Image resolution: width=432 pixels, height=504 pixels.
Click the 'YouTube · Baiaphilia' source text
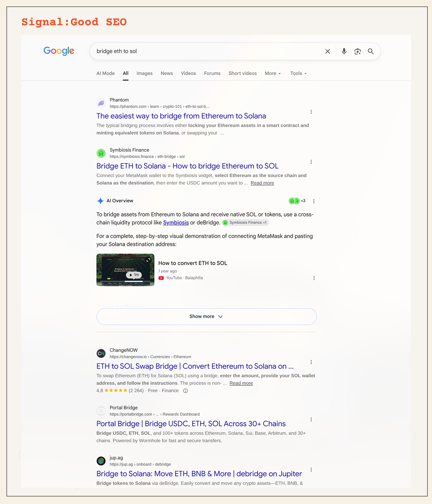184,278
